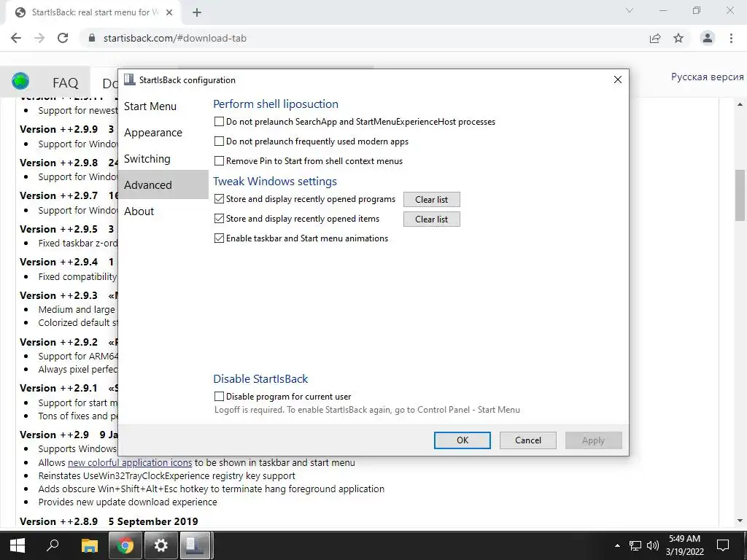
Task: Click the site lock icon in address bar
Action: point(92,38)
